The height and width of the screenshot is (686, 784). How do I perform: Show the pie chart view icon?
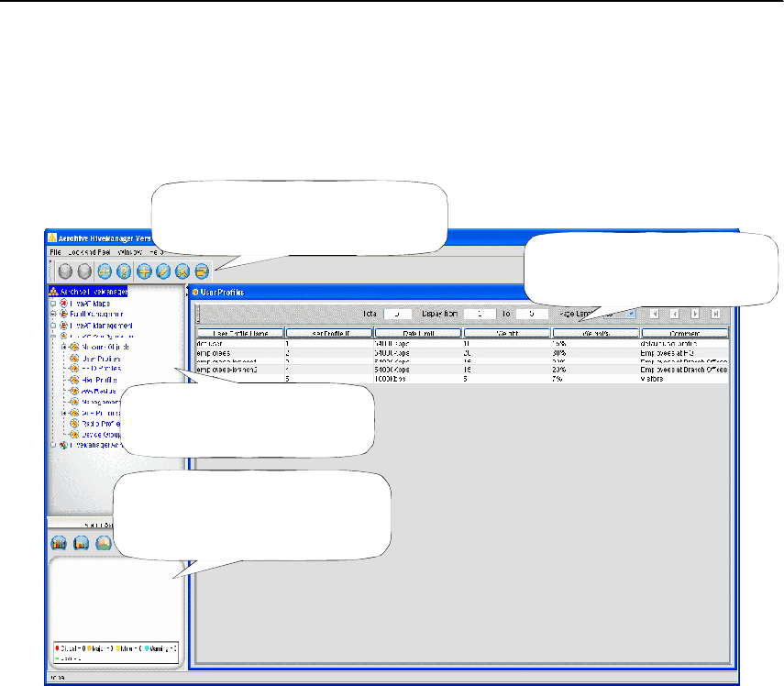pos(104,543)
